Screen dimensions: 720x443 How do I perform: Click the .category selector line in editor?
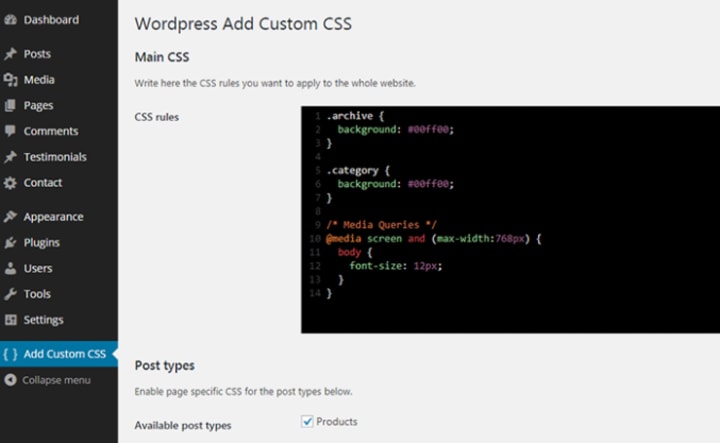(358, 170)
